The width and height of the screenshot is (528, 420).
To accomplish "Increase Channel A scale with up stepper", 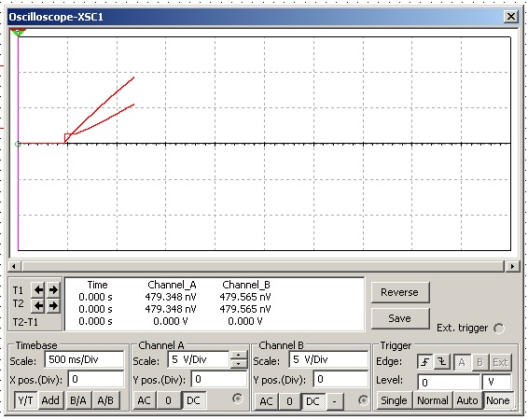I will [239, 356].
